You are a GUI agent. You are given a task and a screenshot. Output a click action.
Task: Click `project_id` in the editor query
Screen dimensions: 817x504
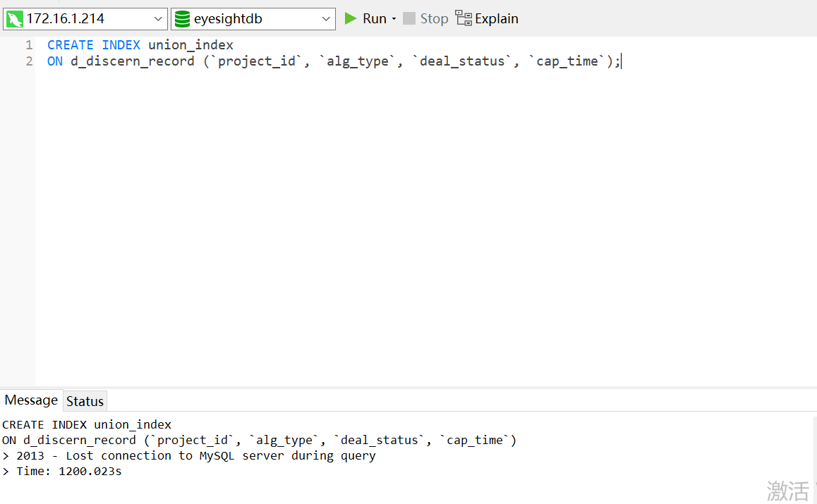(256, 61)
